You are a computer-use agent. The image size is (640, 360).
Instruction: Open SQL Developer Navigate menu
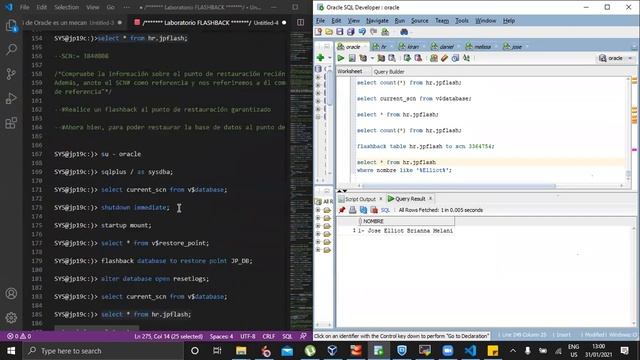click(377, 20)
